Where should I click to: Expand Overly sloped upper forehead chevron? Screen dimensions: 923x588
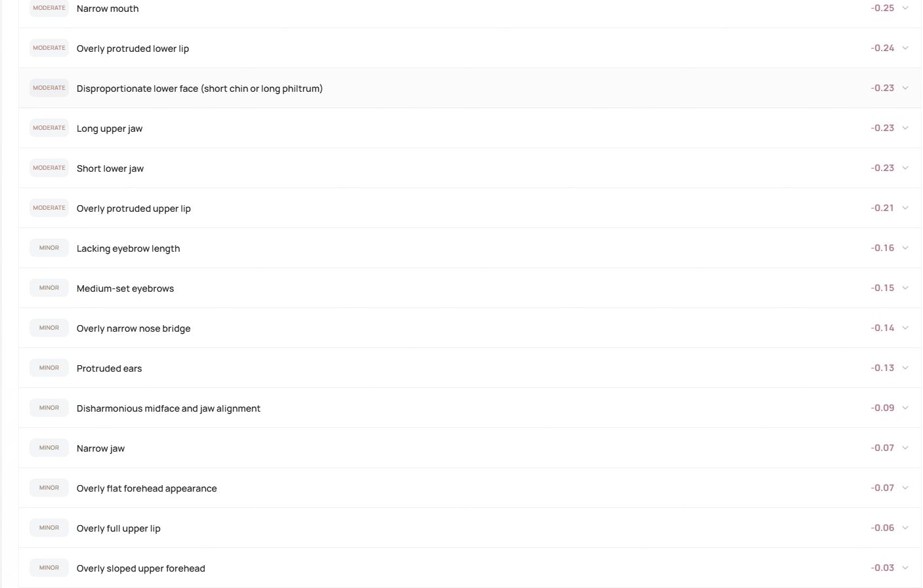coord(905,568)
